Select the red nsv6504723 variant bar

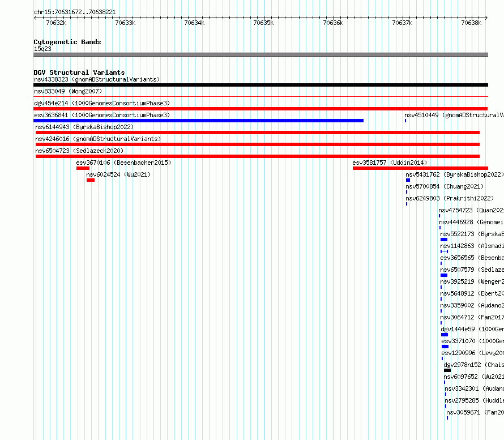(258, 156)
